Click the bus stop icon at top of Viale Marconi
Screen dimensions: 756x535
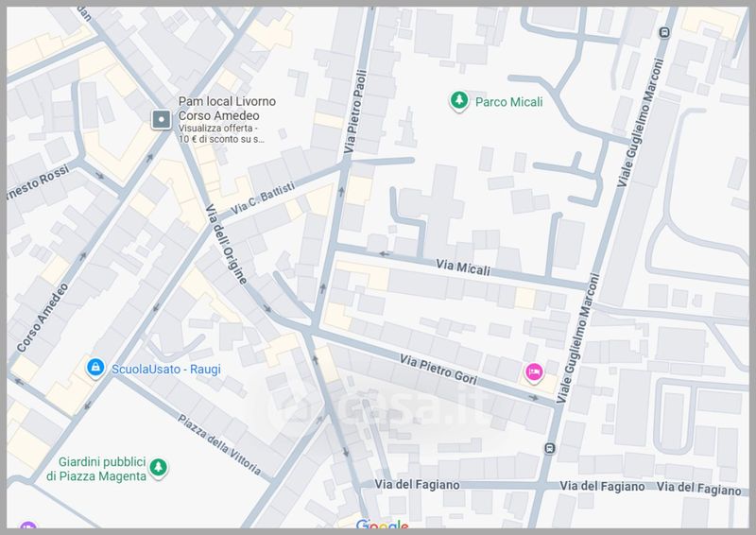point(664,32)
